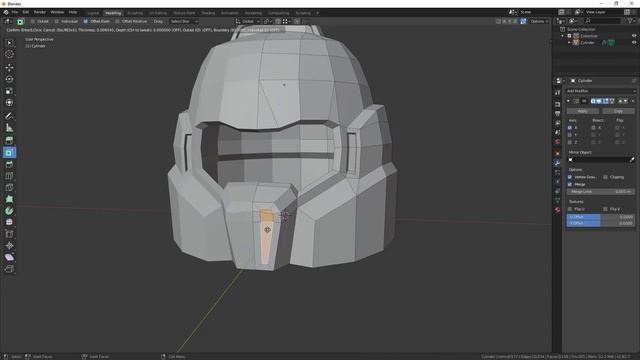
Task: Open the File menu
Action: pos(15,12)
